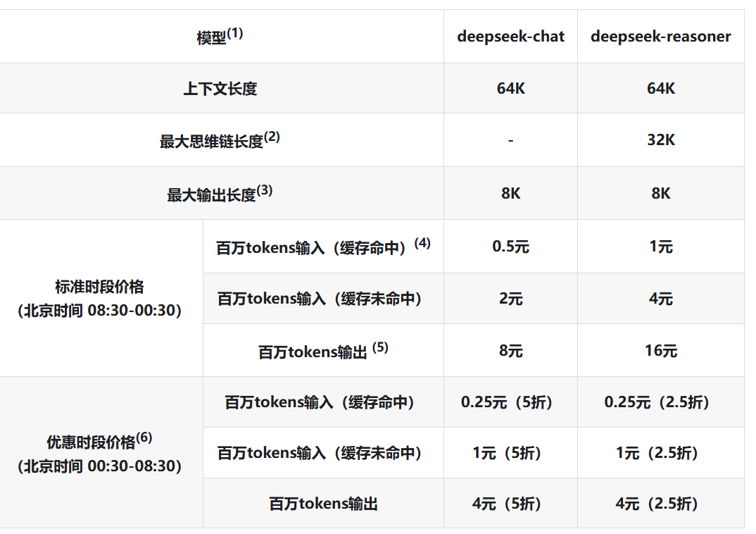Select the '2元' price cell
Viewport: 756px width, 534px height.
(510, 299)
